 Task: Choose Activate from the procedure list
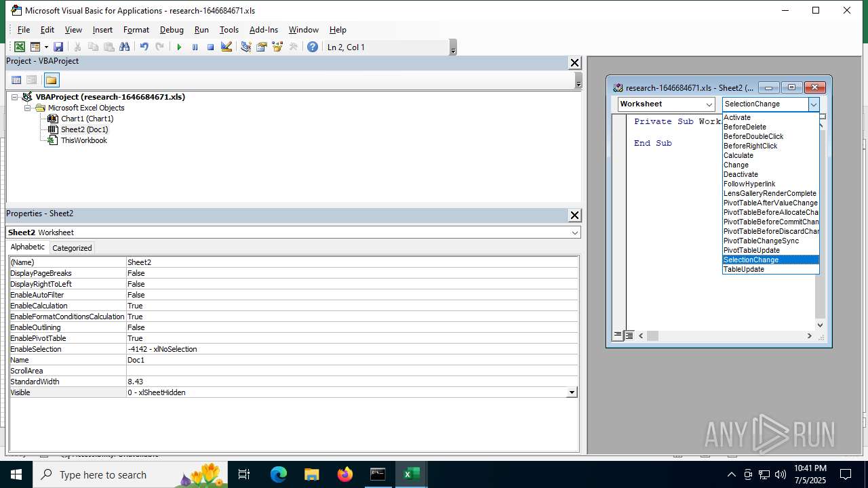(771, 117)
